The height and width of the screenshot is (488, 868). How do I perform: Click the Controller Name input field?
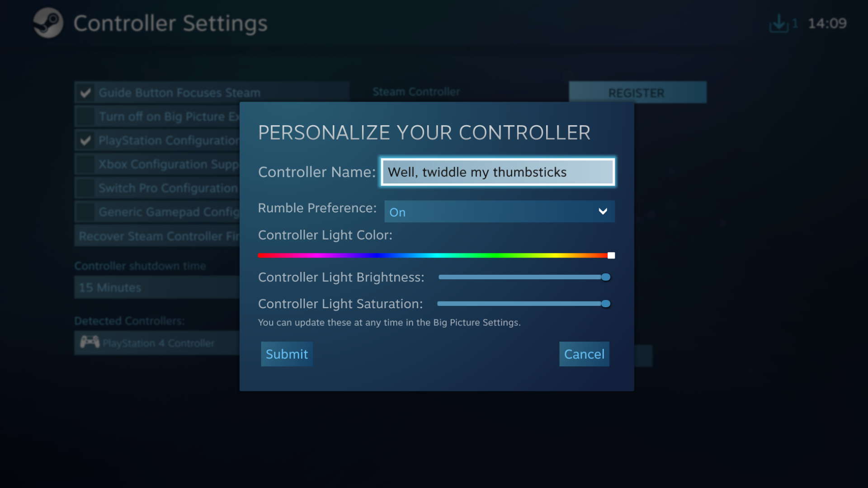(497, 172)
